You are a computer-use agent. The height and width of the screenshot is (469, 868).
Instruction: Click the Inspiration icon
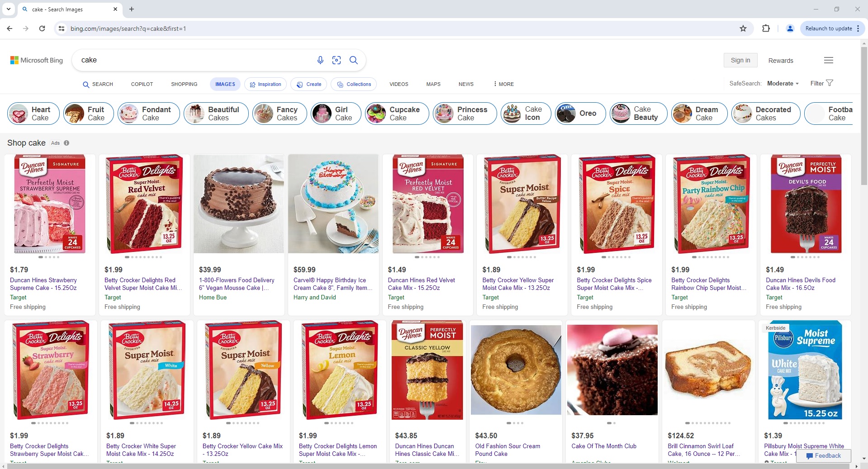[253, 84]
